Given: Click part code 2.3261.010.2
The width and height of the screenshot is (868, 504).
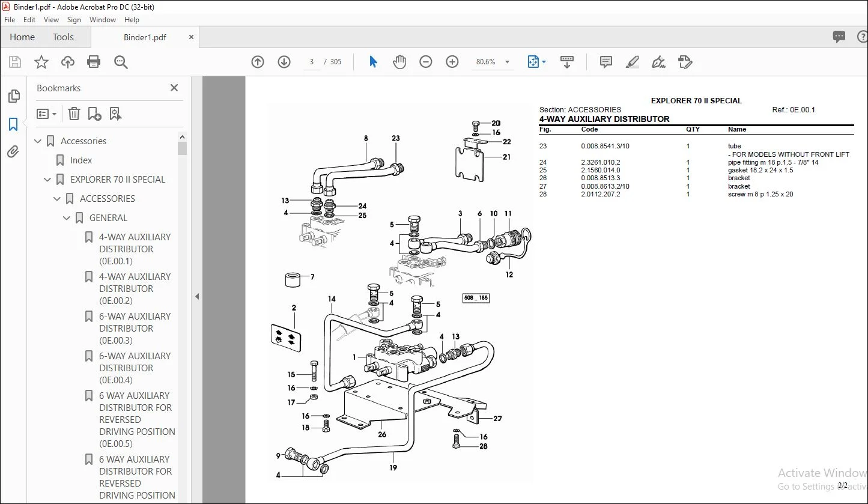Looking at the screenshot, I should point(600,162).
